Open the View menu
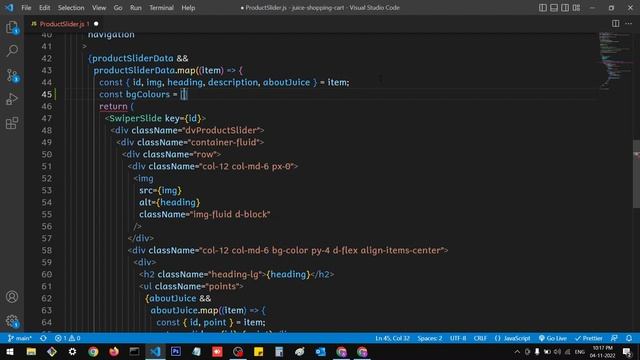The image size is (640, 360). click(x=99, y=8)
